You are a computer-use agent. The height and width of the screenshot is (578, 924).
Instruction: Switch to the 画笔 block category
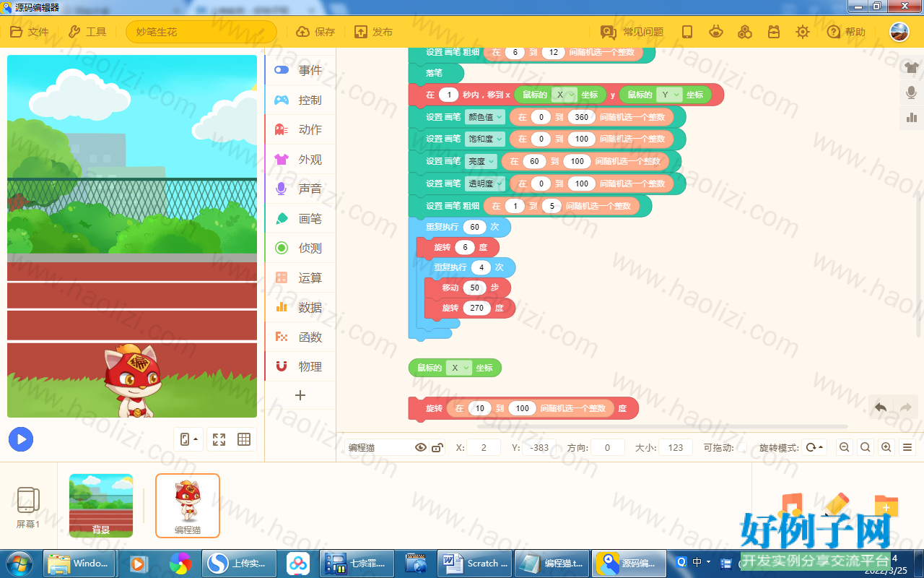click(x=301, y=218)
